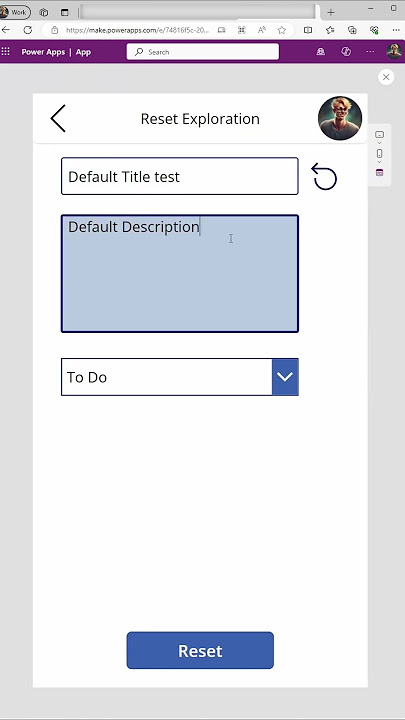Open the Power Apps waffle app launcher

pos(6,52)
